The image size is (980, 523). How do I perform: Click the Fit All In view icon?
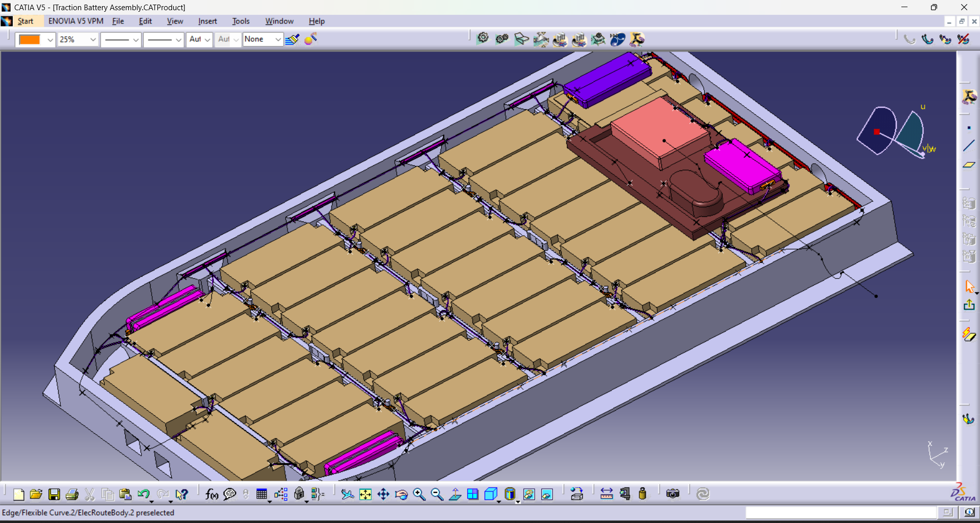pyautogui.click(x=365, y=494)
